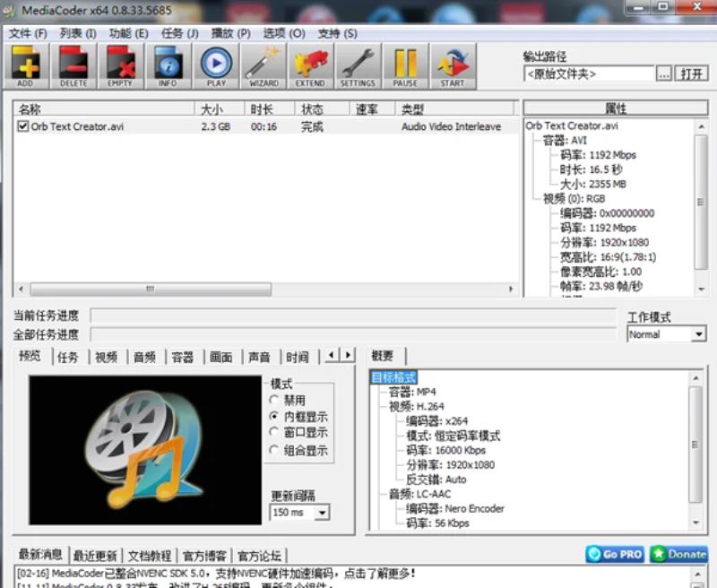717x588 pixels.
Task: Open the SETTINGS wrench icon
Action: pos(358,65)
